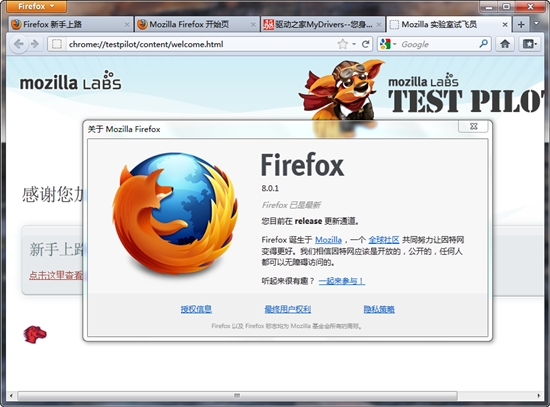
Task: Close the Mozilla Firefox 开始页 tab
Action: point(253,25)
